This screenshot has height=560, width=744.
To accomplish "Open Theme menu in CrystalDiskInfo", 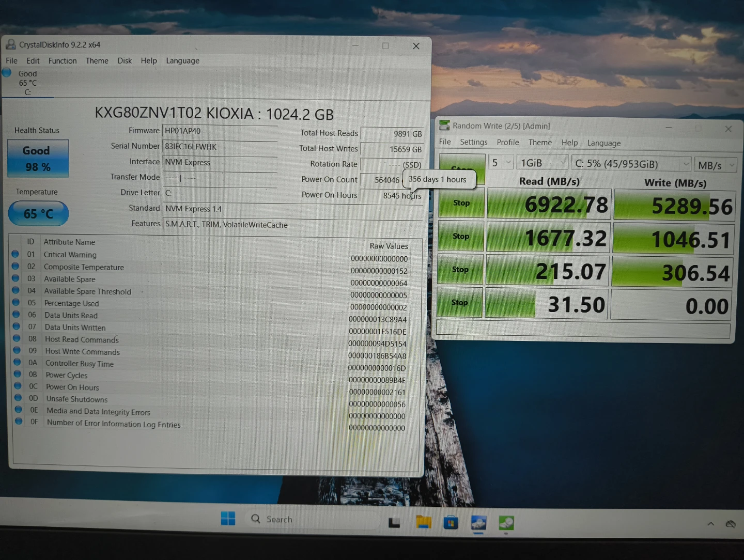I will point(97,60).
